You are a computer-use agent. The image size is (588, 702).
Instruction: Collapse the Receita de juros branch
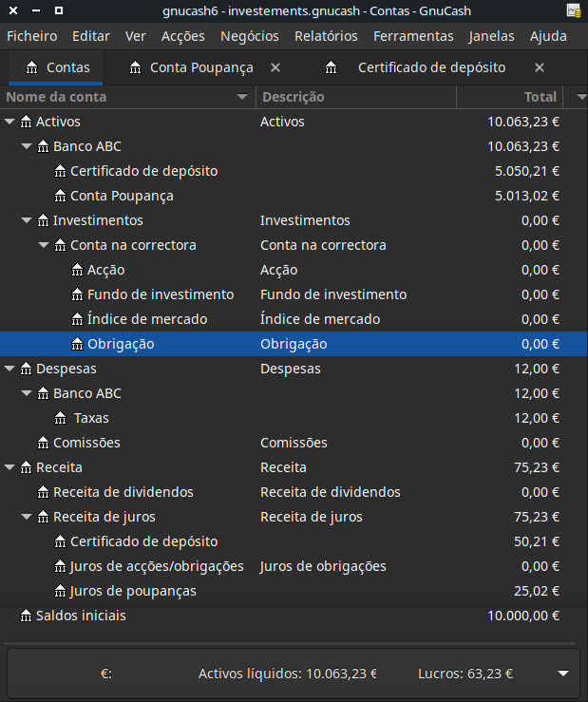point(27,517)
